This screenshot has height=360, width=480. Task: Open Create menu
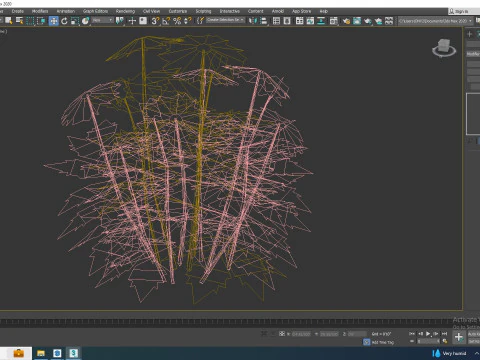click(18, 11)
